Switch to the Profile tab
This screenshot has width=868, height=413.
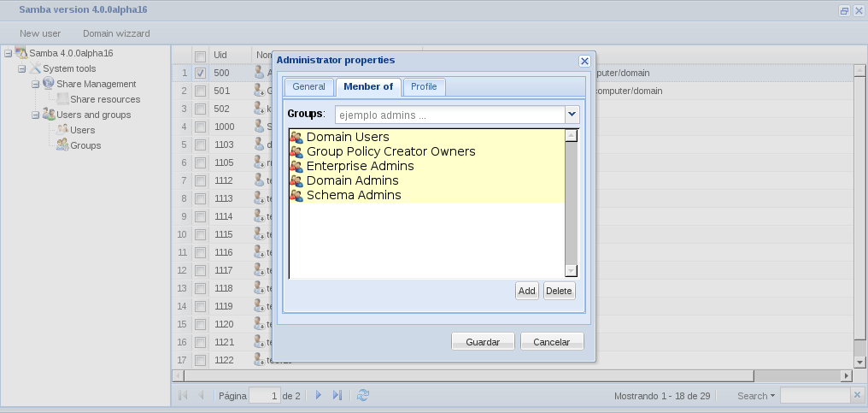424,86
